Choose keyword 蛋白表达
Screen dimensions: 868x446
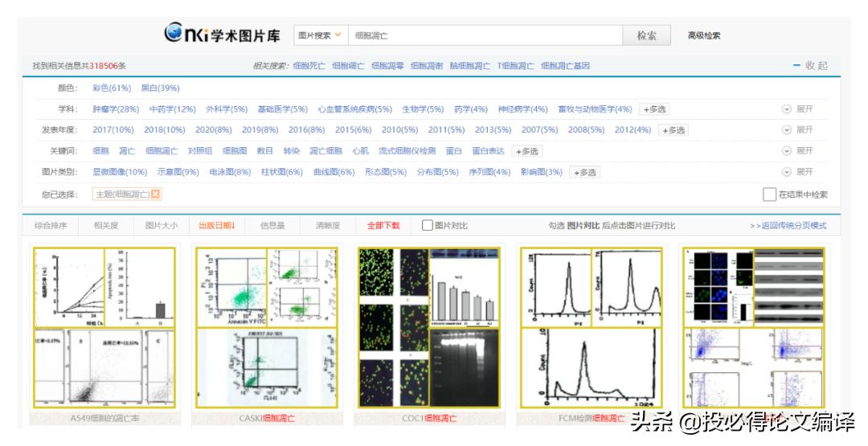pos(489,151)
